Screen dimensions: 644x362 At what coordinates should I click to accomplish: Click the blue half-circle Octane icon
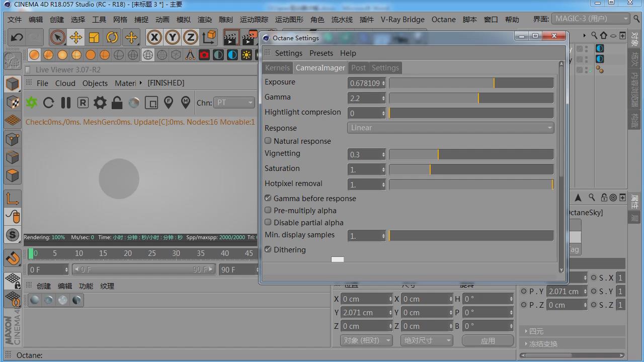pyautogui.click(x=232, y=55)
